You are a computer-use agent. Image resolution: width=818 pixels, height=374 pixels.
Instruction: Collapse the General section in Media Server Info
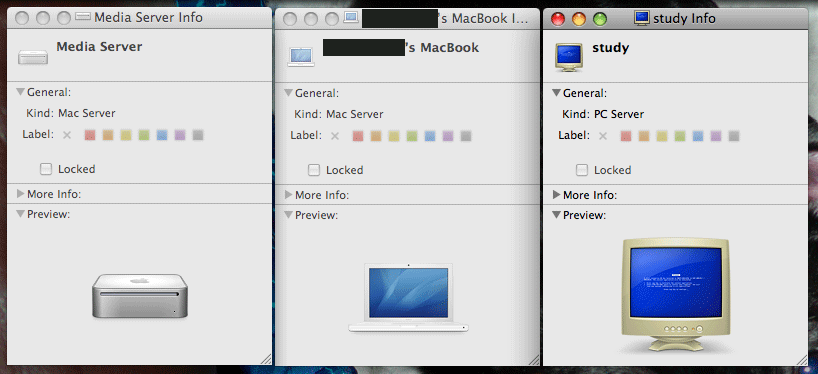click(20, 92)
